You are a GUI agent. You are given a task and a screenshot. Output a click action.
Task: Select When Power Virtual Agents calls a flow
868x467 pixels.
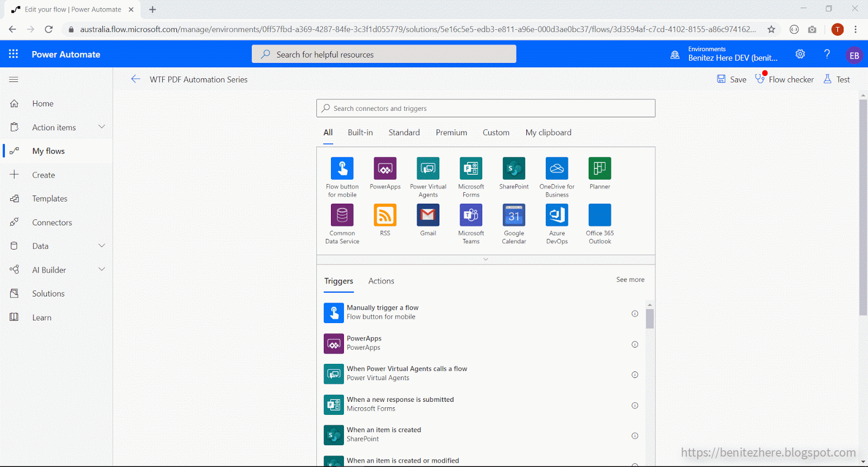pyautogui.click(x=481, y=374)
